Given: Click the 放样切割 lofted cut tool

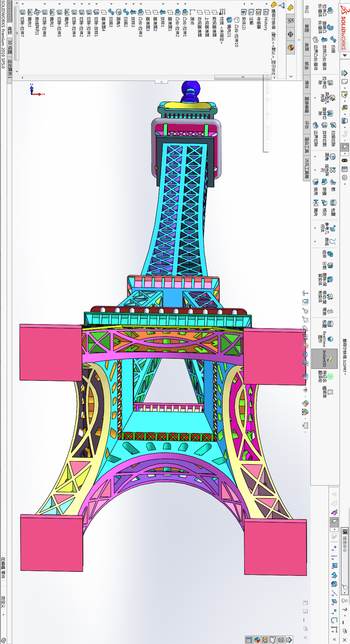Looking at the screenshot, I should [x=324, y=134].
